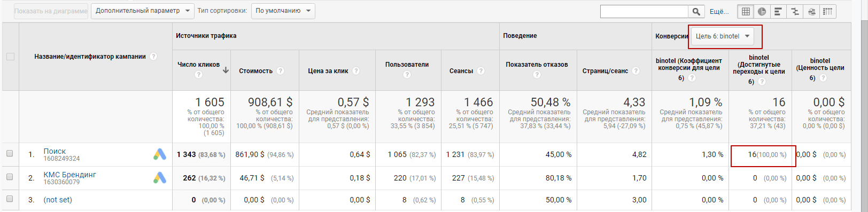Switch to pivot table view icon
This screenshot has height=212, width=868.
click(827, 11)
